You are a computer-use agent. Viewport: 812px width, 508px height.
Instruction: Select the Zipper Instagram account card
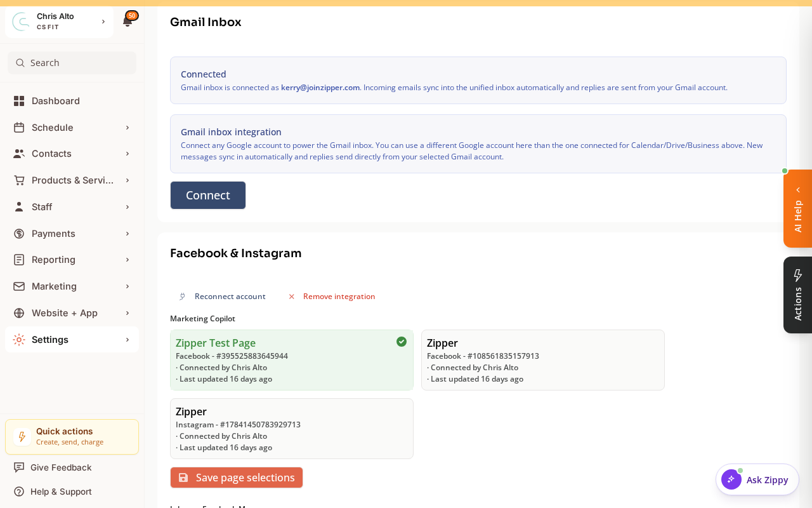tap(292, 429)
